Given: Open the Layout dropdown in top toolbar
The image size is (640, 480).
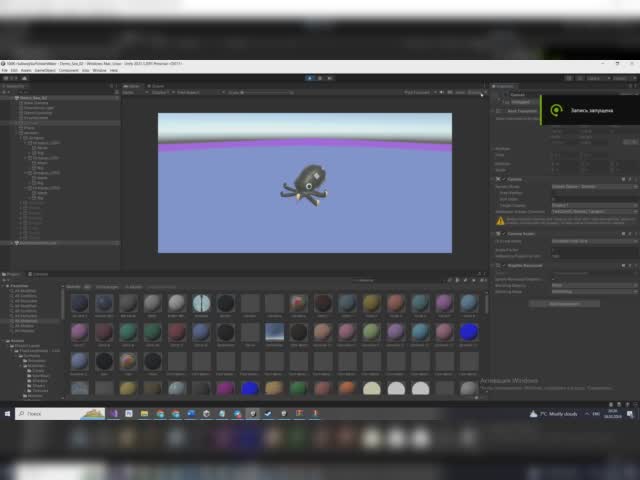Looking at the screenshot, I should [624, 78].
